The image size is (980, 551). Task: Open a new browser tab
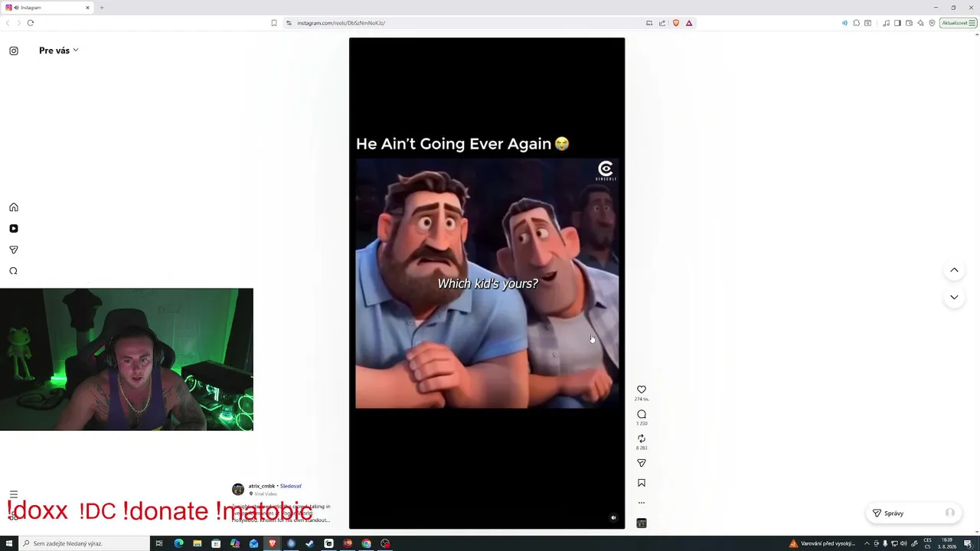click(x=102, y=8)
